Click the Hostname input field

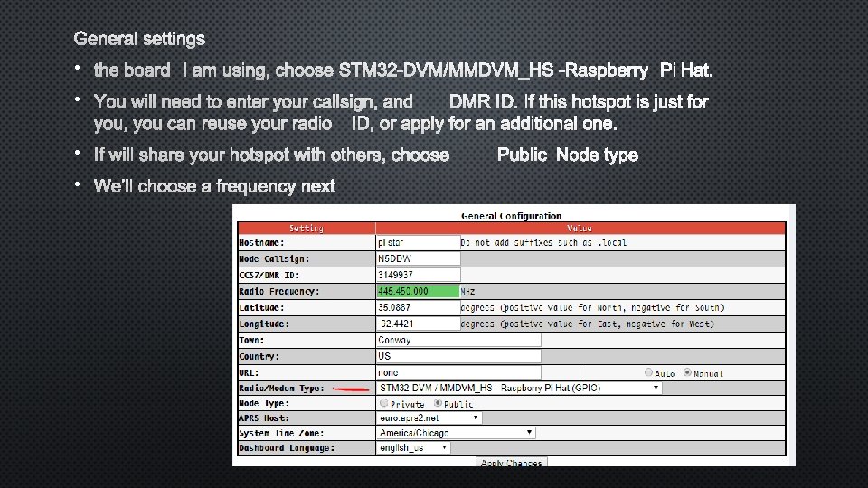pyautogui.click(x=418, y=242)
